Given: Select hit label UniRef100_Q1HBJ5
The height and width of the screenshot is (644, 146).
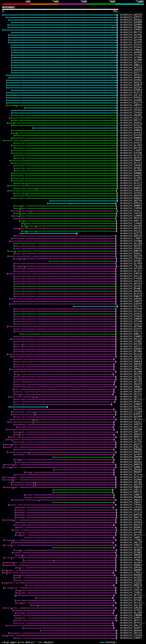Looking at the screenshot, I should pos(131,85).
